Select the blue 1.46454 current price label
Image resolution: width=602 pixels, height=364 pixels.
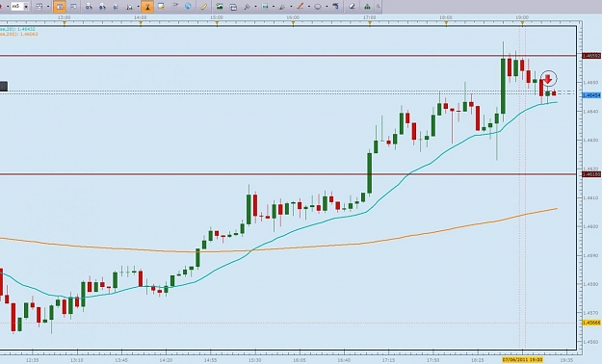click(x=591, y=95)
